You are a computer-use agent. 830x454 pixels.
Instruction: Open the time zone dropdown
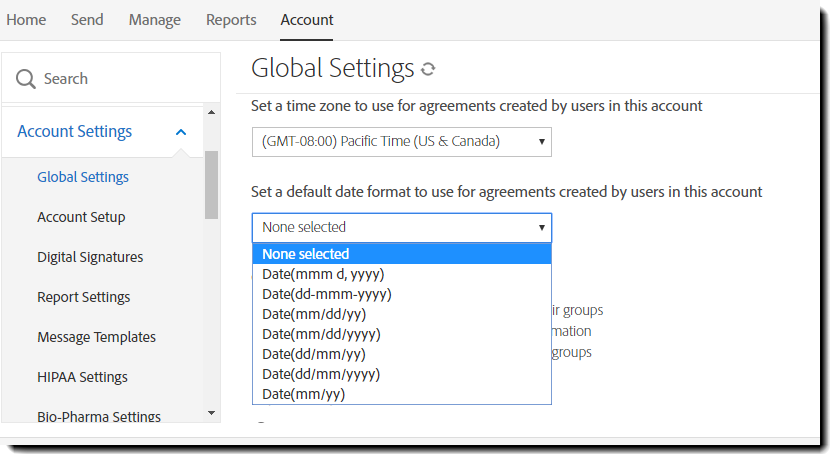401,141
